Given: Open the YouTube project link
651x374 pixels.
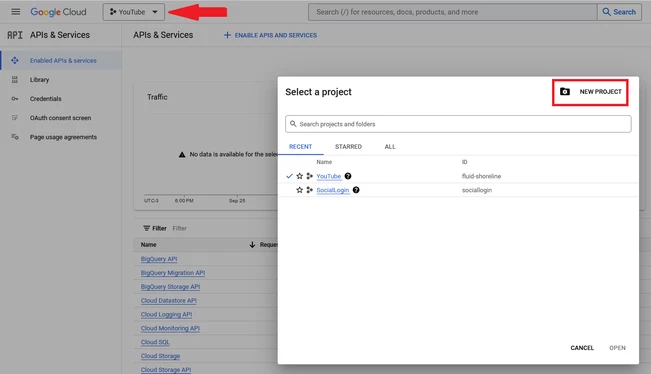Looking at the screenshot, I should (x=329, y=176).
